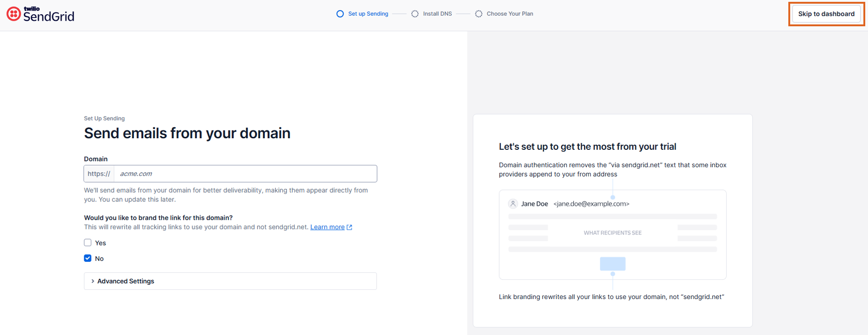This screenshot has width=868, height=335.
Task: Click the blue button placeholder in email preview
Action: pos(612,264)
